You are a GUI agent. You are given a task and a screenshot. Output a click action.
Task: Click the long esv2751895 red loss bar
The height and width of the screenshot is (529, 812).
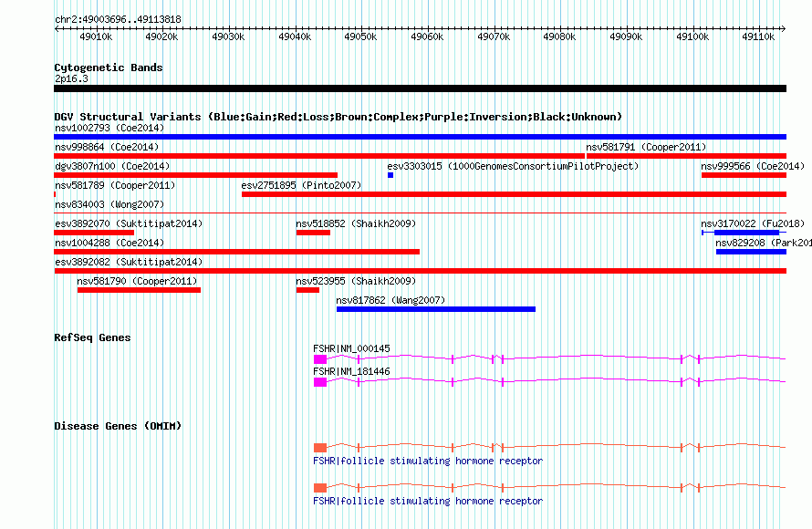click(x=515, y=194)
